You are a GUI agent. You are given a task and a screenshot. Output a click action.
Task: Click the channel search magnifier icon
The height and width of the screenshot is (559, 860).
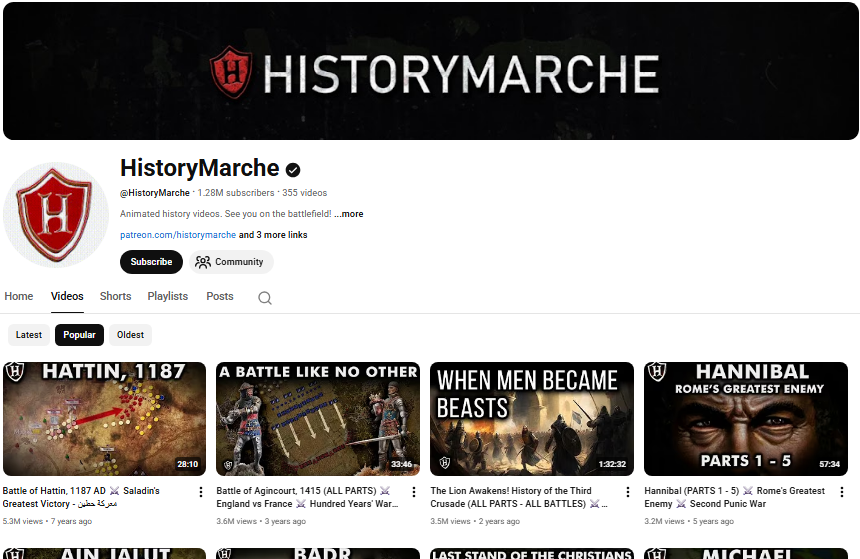[x=265, y=298]
